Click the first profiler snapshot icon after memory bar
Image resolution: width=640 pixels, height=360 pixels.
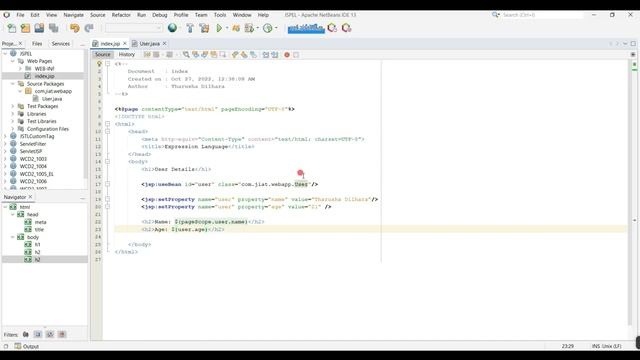click(x=332, y=28)
